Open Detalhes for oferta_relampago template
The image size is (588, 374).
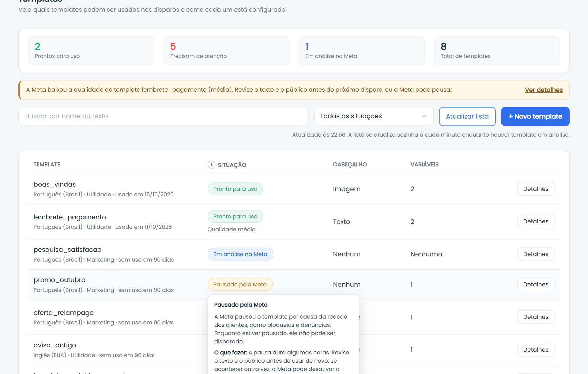coord(536,317)
